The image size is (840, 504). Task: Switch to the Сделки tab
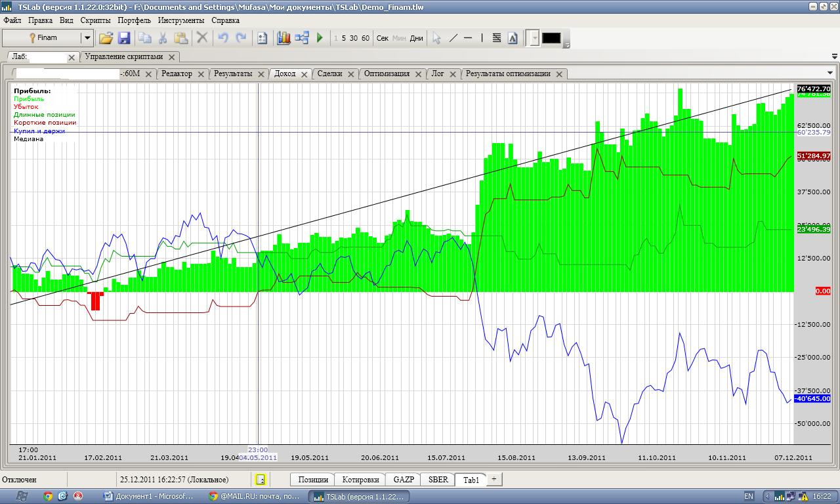tap(329, 73)
